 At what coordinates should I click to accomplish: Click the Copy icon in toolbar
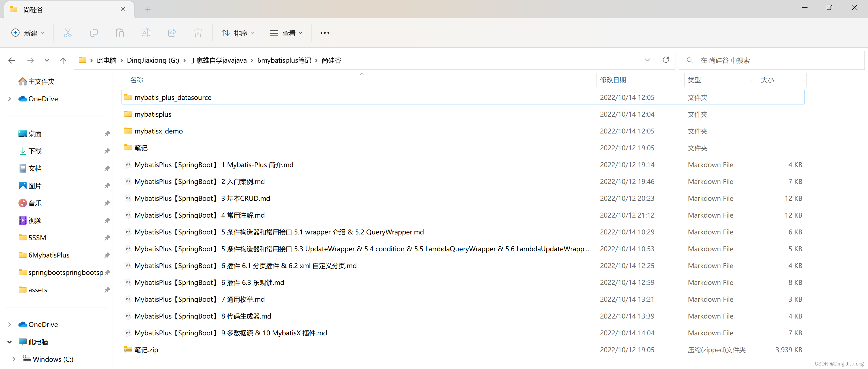pos(94,33)
